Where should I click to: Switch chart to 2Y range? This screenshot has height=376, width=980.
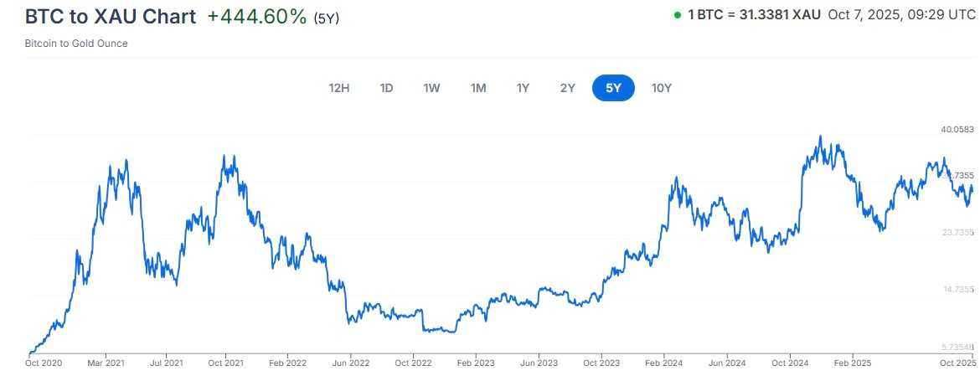click(x=568, y=88)
